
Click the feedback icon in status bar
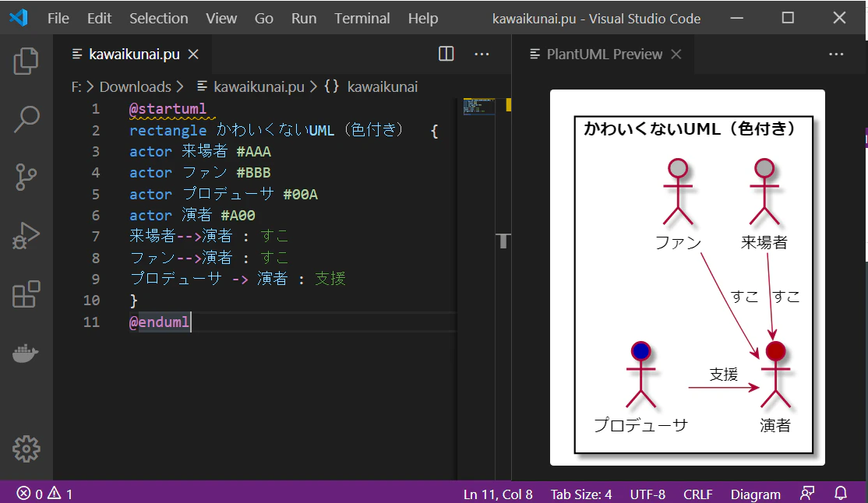pos(807,493)
